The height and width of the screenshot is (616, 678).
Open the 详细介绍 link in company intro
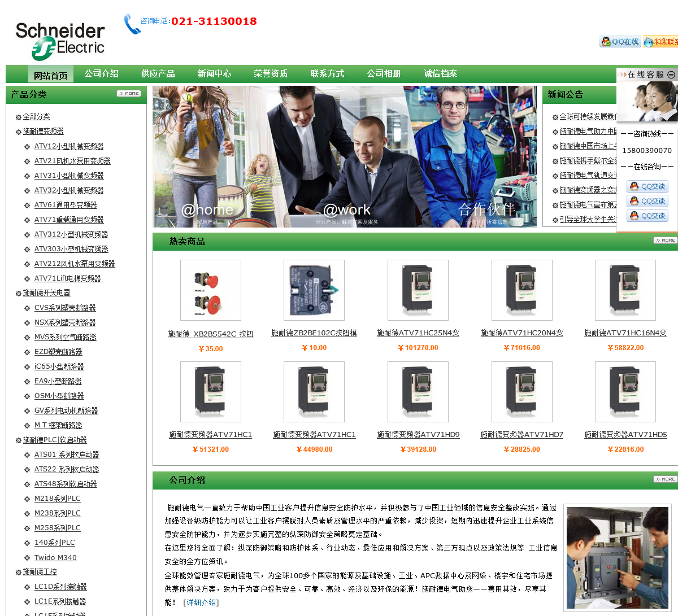(x=201, y=602)
